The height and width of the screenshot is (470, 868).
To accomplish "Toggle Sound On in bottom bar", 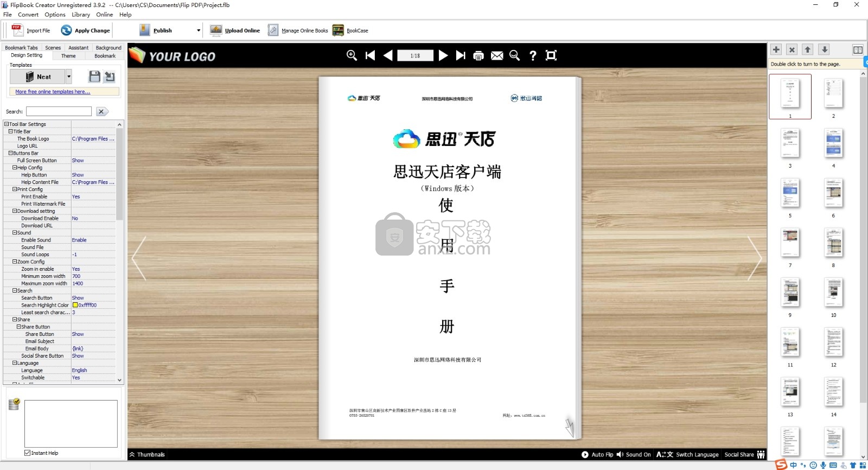I will pyautogui.click(x=634, y=455).
